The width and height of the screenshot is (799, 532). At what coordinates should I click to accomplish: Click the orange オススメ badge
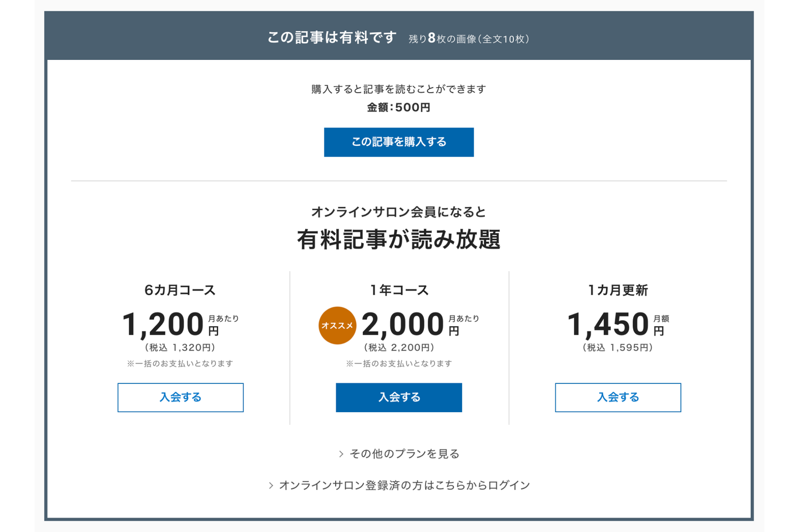point(337,326)
